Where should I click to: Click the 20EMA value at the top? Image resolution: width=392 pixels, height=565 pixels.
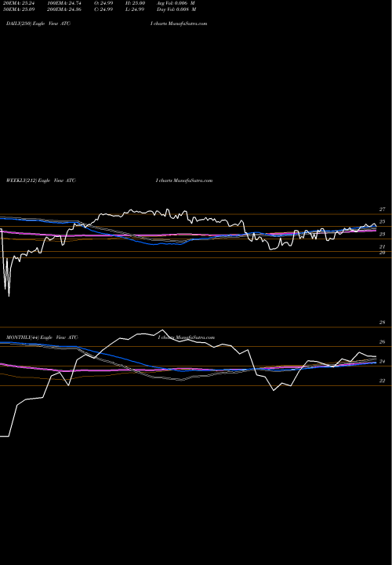[x=17, y=2]
